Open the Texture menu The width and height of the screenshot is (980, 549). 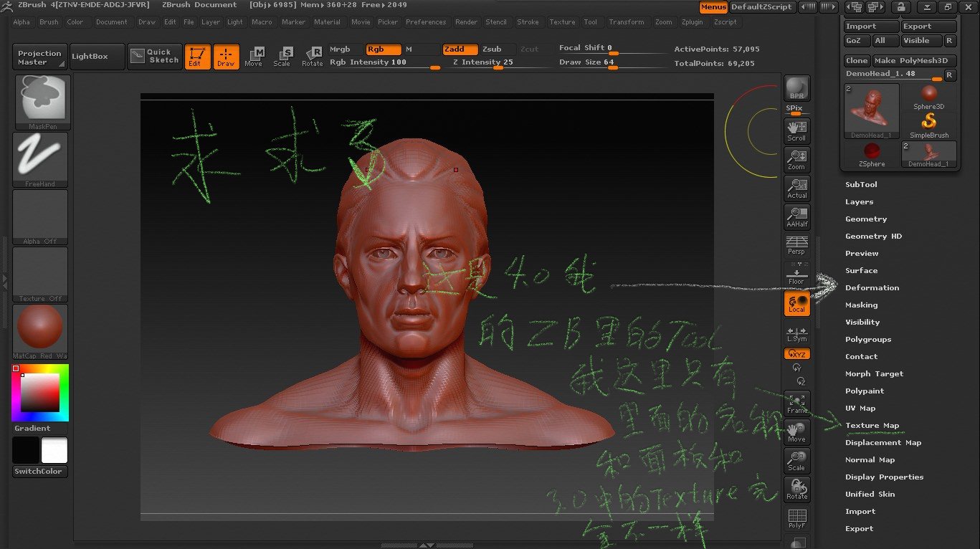pyautogui.click(x=562, y=22)
